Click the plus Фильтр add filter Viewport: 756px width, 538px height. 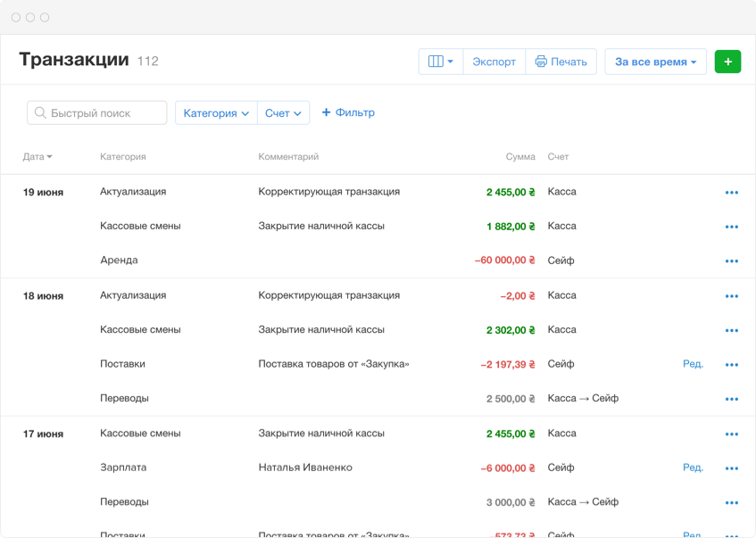pos(348,112)
